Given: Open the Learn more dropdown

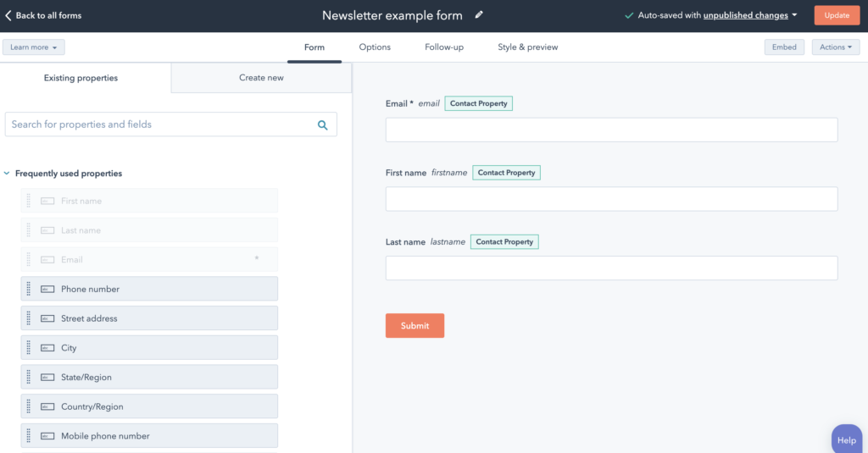Looking at the screenshot, I should pyautogui.click(x=33, y=47).
